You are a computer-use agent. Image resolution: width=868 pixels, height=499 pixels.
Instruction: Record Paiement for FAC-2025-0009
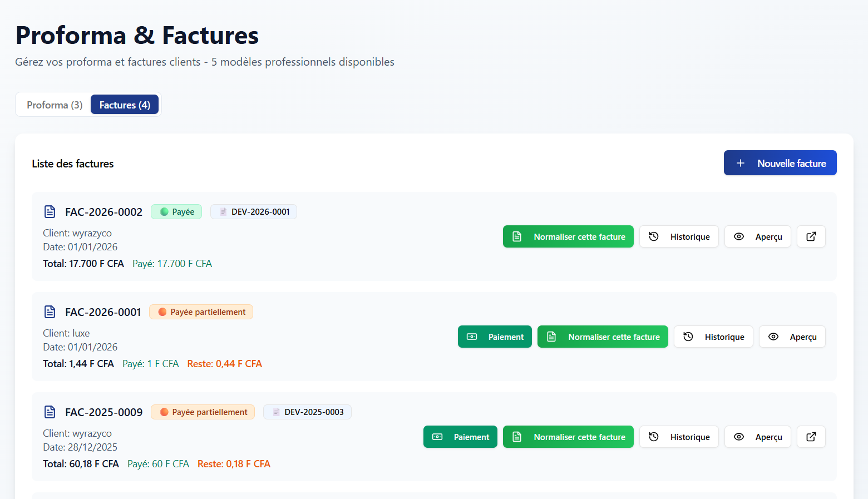(460, 437)
